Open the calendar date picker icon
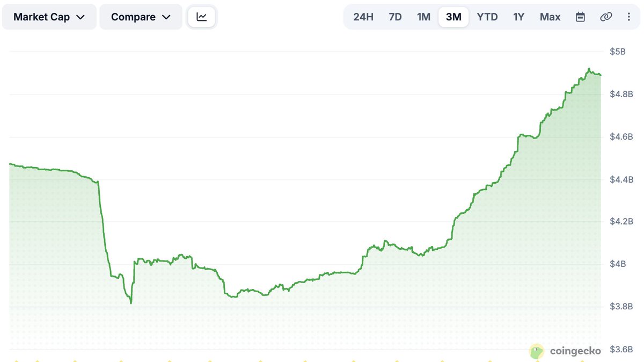 click(580, 17)
